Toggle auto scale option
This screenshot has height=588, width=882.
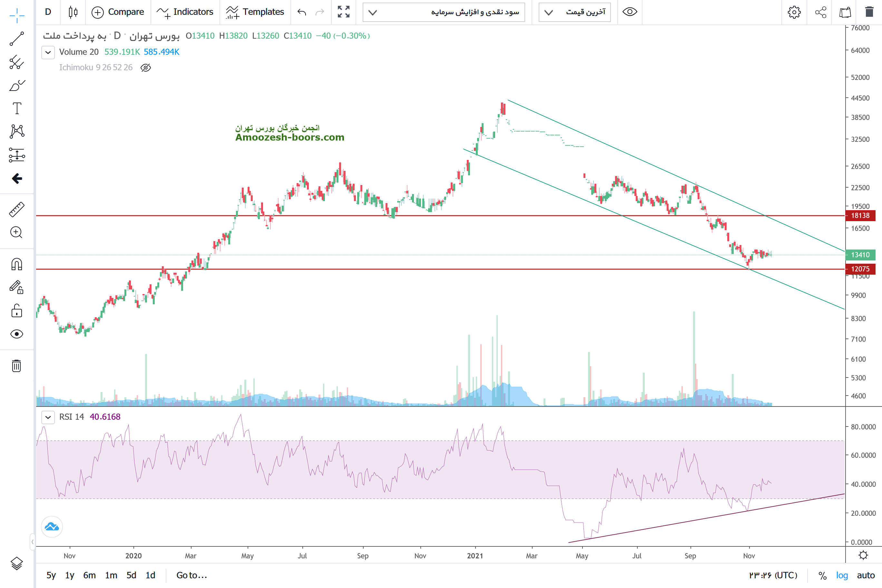pyautogui.click(x=866, y=575)
